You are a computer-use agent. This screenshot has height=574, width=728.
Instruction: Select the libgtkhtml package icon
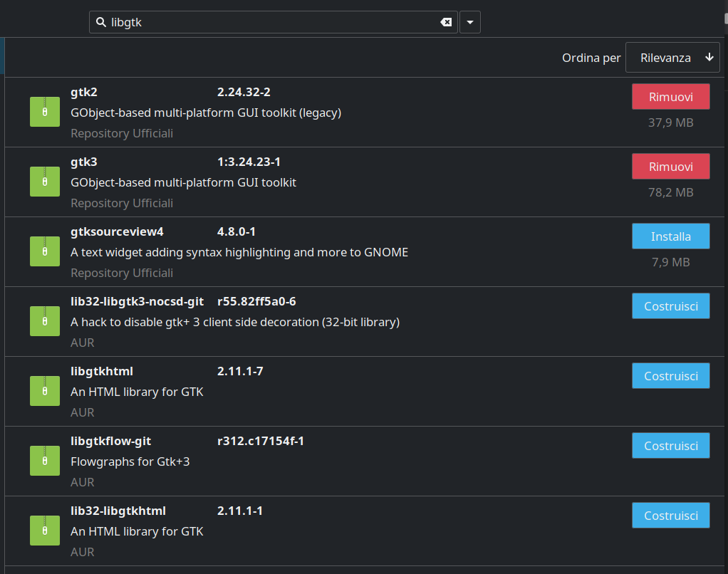[x=45, y=391]
